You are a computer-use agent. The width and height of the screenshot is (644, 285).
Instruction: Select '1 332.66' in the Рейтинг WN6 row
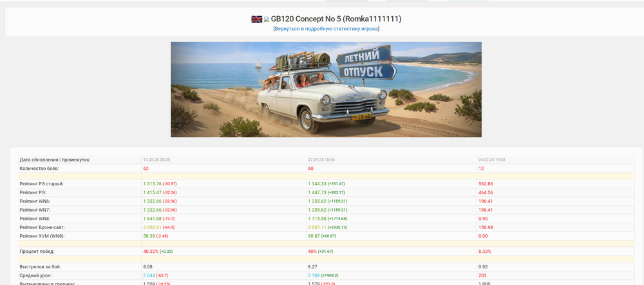pos(153,201)
